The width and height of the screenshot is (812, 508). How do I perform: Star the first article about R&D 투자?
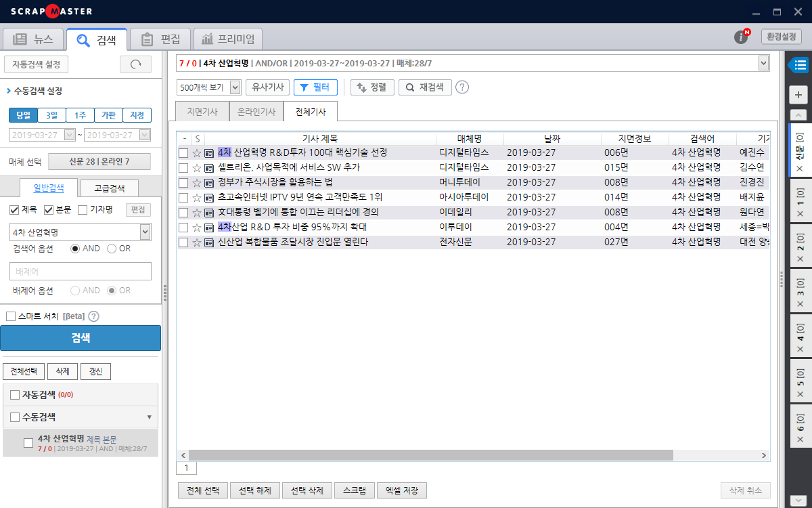point(196,154)
